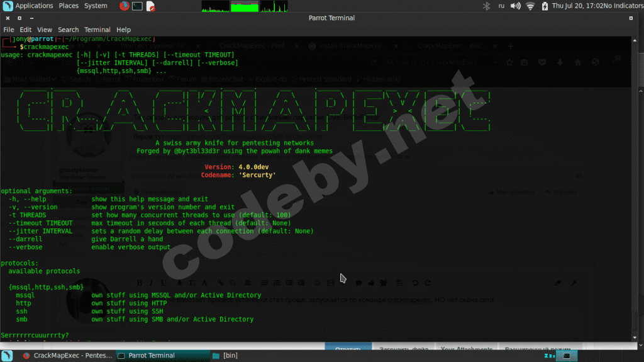Open the terminal Help menu

point(123,30)
